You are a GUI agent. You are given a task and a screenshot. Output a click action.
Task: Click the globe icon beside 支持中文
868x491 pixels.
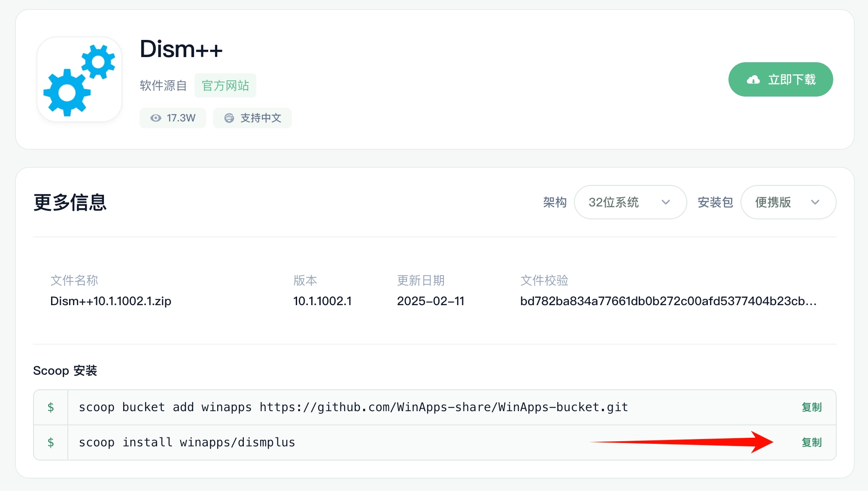(x=229, y=118)
